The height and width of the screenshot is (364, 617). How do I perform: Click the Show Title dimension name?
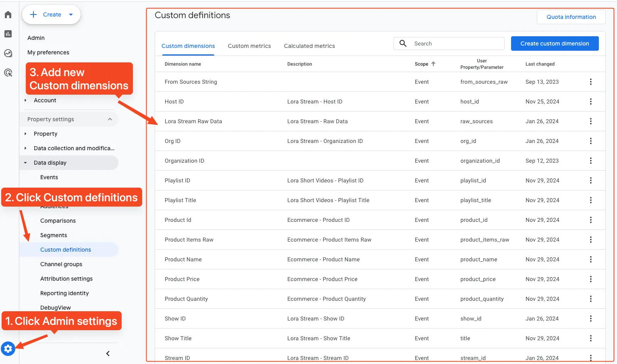178,338
